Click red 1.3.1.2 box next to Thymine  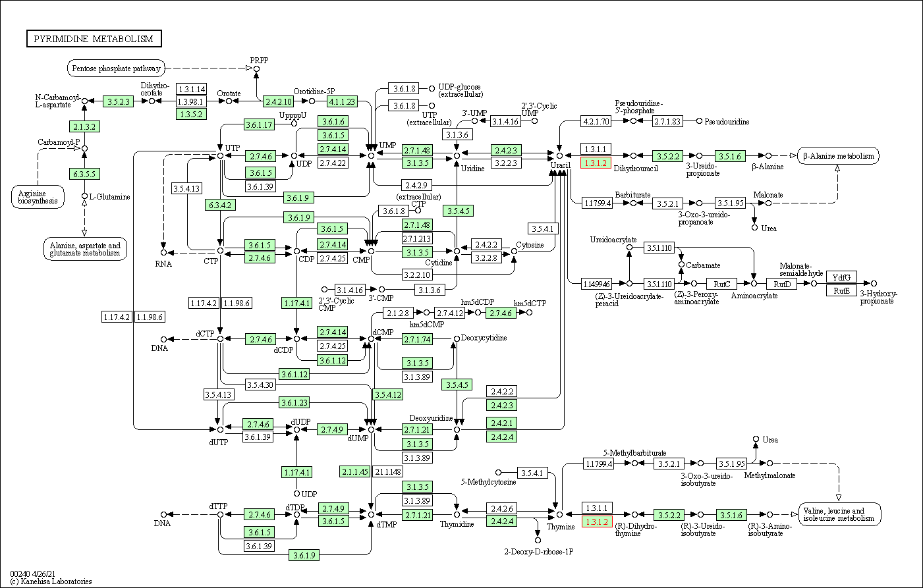tap(597, 521)
